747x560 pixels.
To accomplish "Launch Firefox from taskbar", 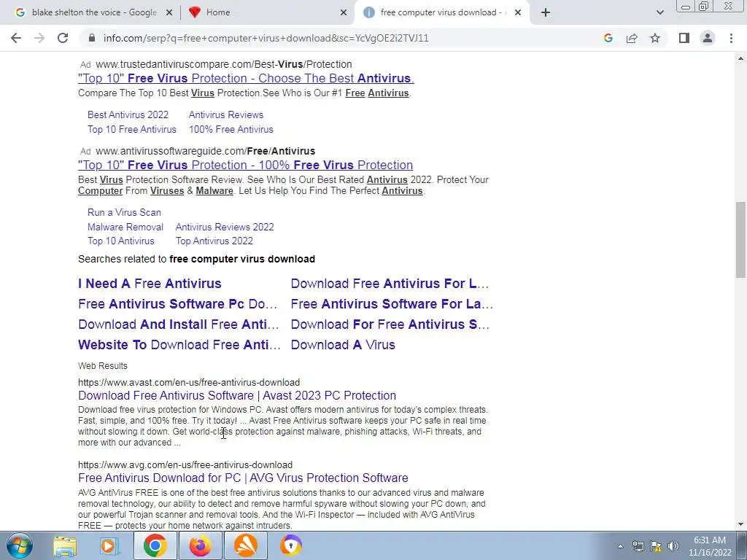I will pyautogui.click(x=200, y=545).
